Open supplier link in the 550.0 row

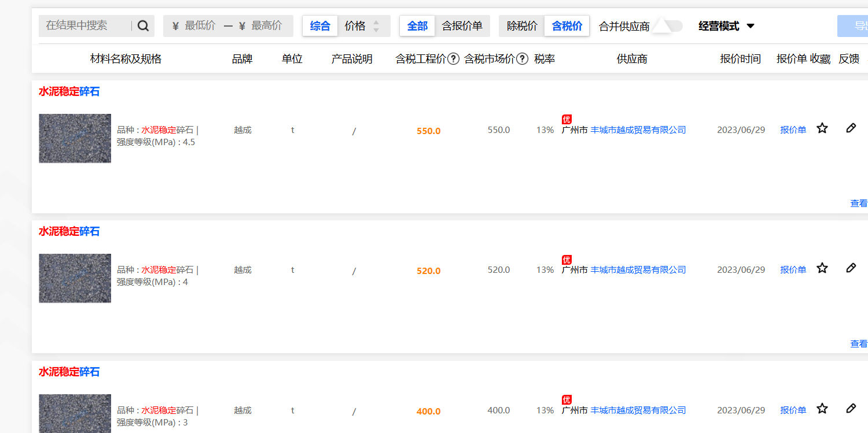(638, 130)
